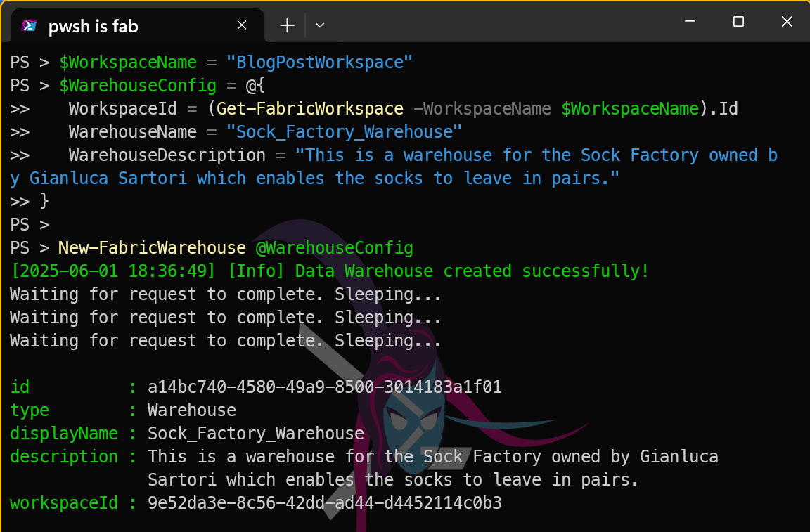Click the workspaceId GUID value 9e52da3e
This screenshot has height=532, width=810.
coord(324,503)
